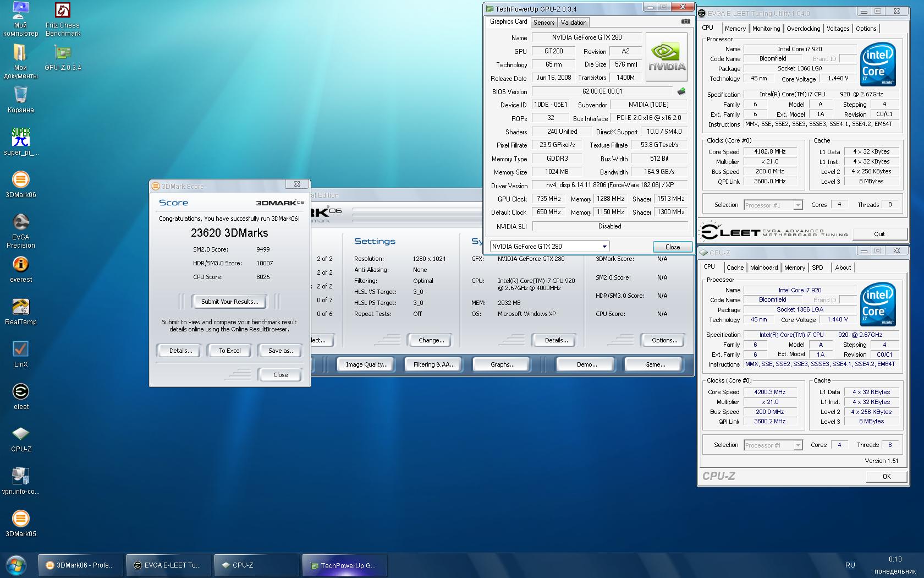Click the Intel Core i7 logo in E-LEET
The height and width of the screenshot is (578, 924).
click(x=878, y=64)
